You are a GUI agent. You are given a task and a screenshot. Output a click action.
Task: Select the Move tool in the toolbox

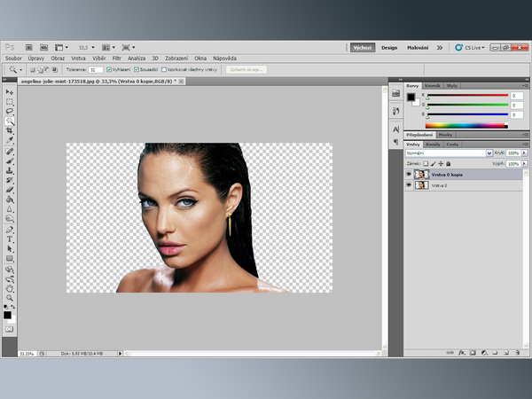10,92
